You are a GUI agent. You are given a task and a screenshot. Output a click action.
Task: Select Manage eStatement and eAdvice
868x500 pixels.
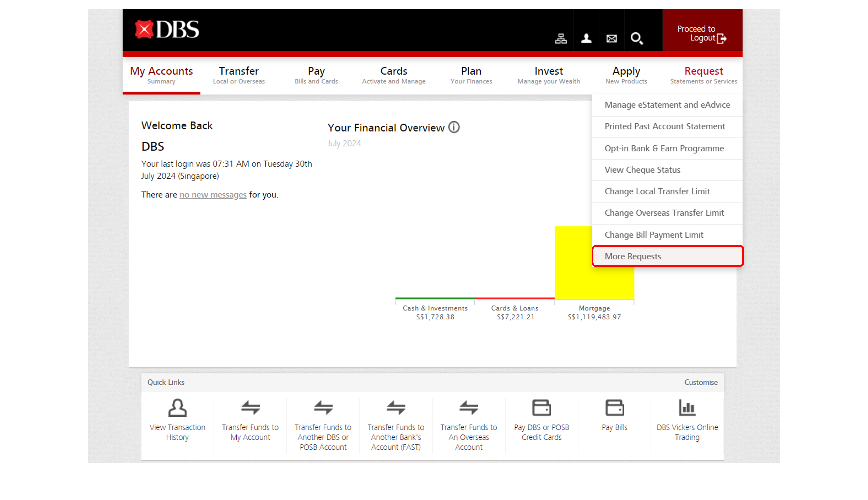pyautogui.click(x=667, y=105)
